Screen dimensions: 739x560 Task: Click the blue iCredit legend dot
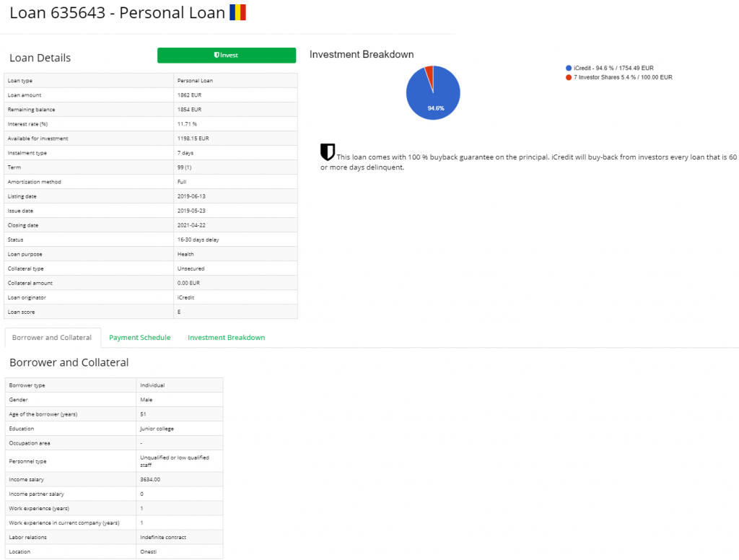click(569, 68)
